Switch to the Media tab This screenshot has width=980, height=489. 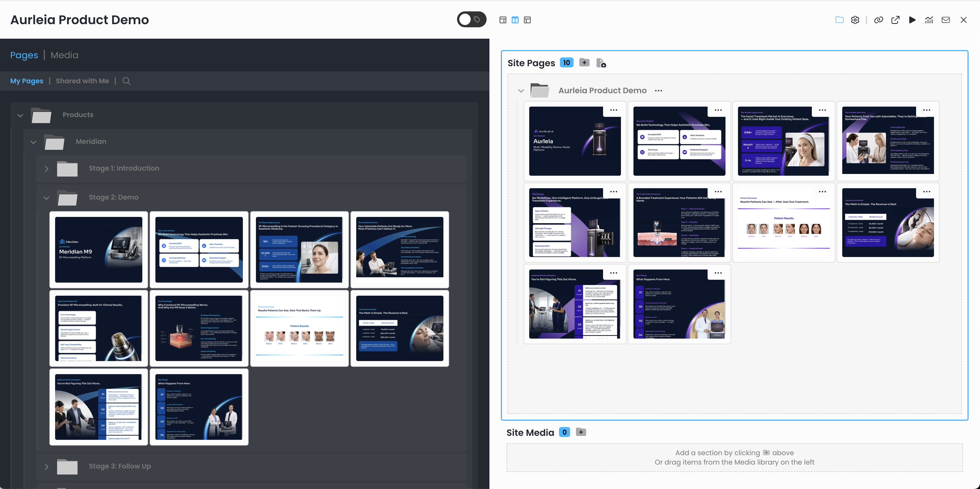(64, 55)
